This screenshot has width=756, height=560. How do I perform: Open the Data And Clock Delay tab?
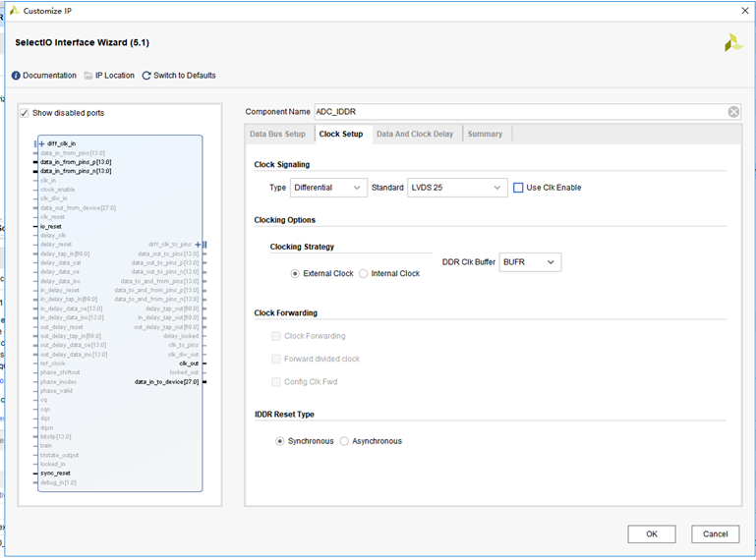tap(415, 134)
